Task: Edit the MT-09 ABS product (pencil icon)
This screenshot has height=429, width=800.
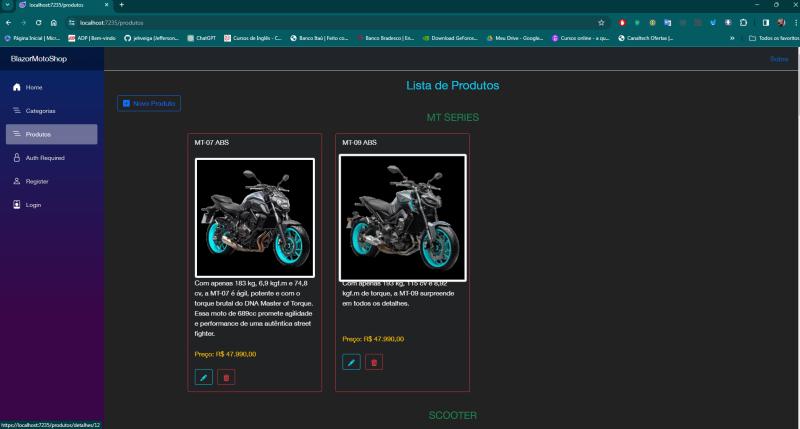Action: tap(351, 362)
